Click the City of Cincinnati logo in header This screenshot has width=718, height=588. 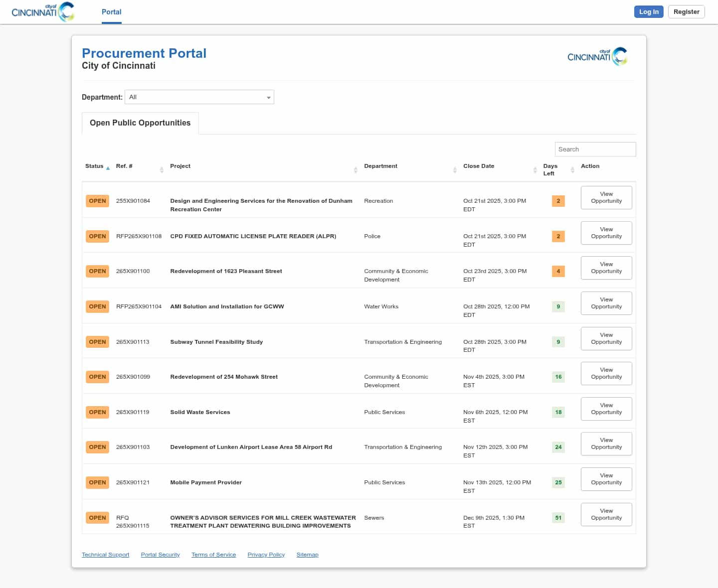(x=43, y=12)
